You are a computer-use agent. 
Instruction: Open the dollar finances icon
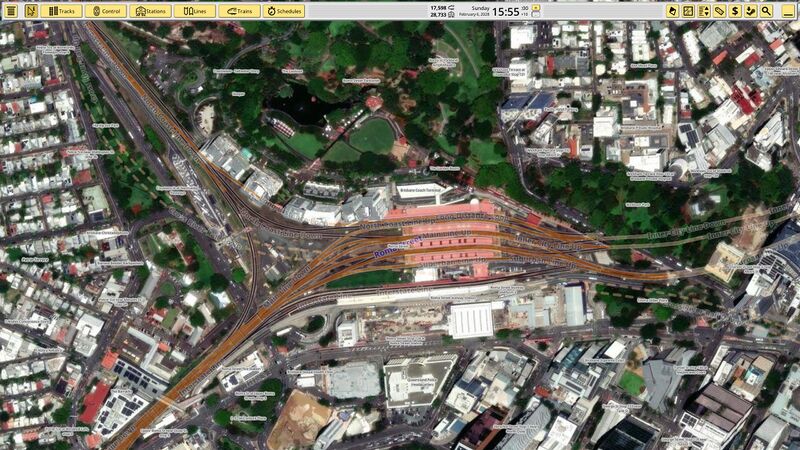pos(735,11)
